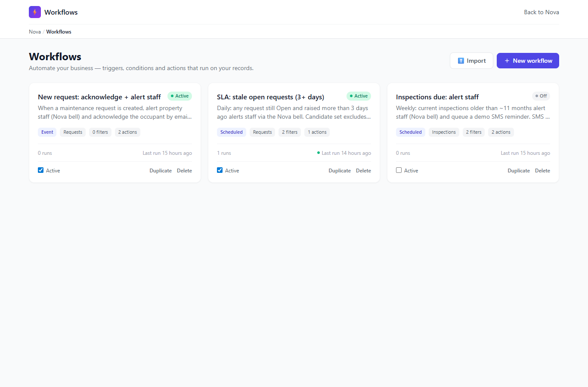Open workflow titled SLA: stale open requests (3+ days)

(270, 97)
